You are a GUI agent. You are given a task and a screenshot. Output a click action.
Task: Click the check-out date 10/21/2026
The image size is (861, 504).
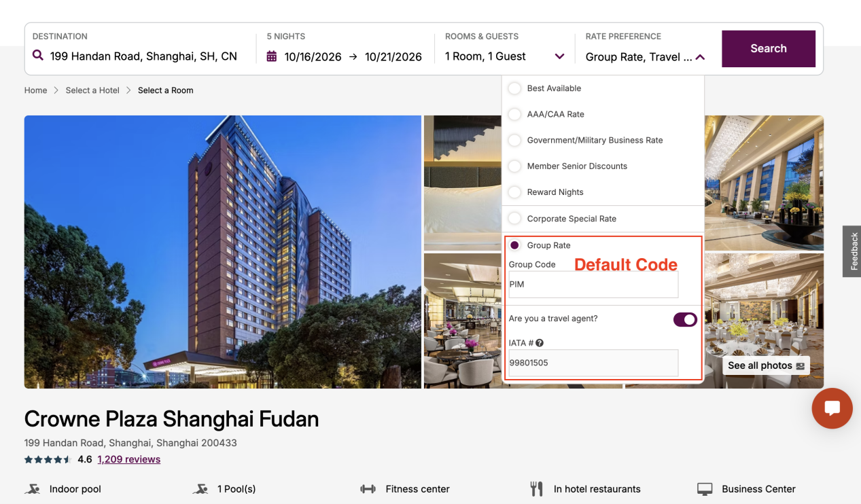coord(393,57)
